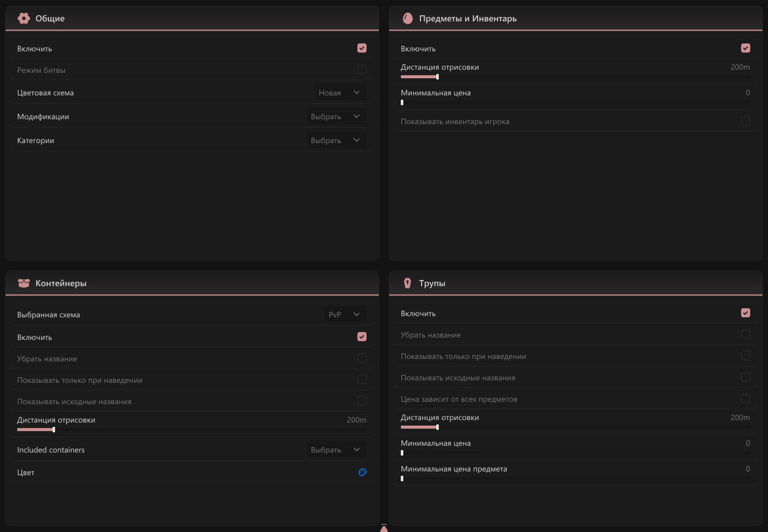This screenshot has width=768, height=532.
Task: Click the egg icon beside Предметы и Инвентарь
Action: (408, 18)
